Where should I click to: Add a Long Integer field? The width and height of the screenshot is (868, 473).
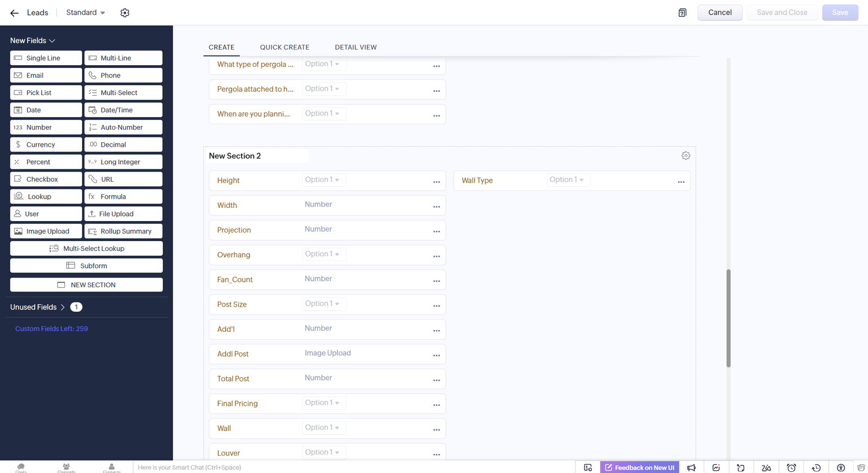click(123, 162)
